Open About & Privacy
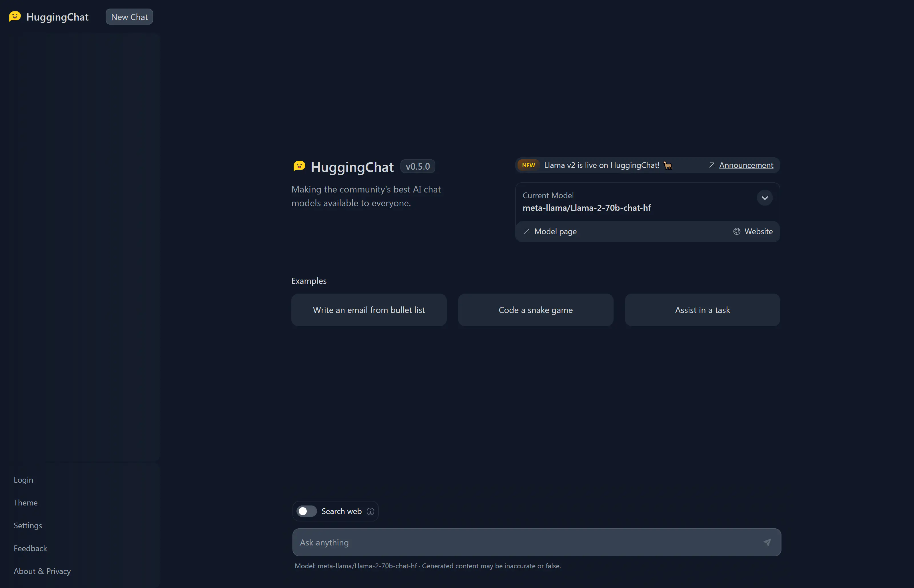Screen dimensions: 914x588 42,571
